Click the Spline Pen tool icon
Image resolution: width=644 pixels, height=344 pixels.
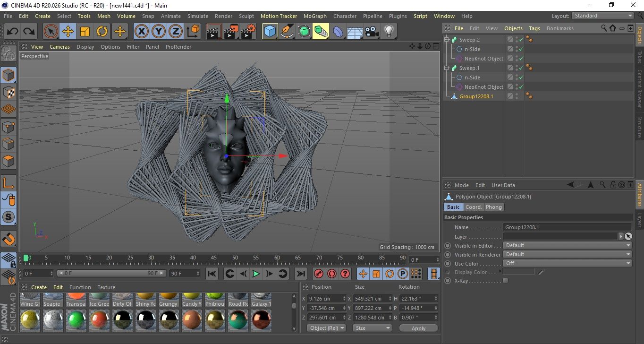point(287,32)
